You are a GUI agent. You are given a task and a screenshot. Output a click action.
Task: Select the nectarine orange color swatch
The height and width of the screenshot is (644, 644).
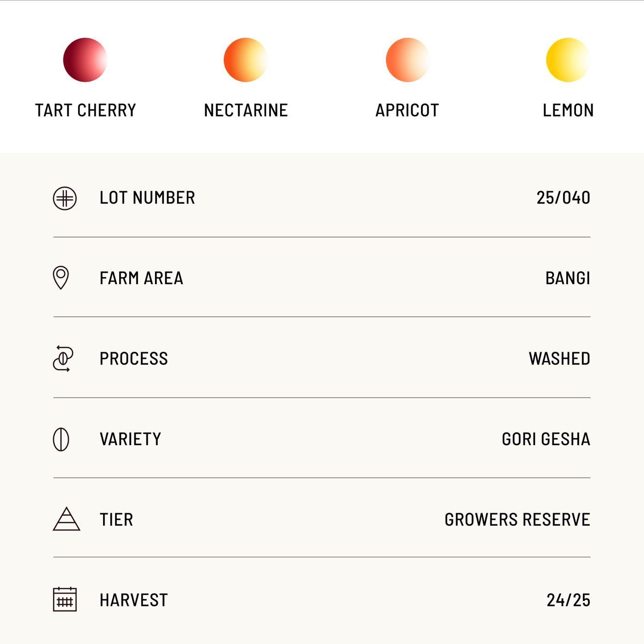tap(246, 60)
